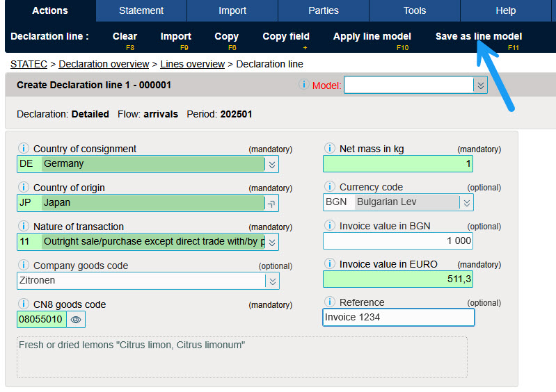Screen dimensions: 556x392
Task: Open Nature of transaction dropdown arrow
Action: pos(272,242)
